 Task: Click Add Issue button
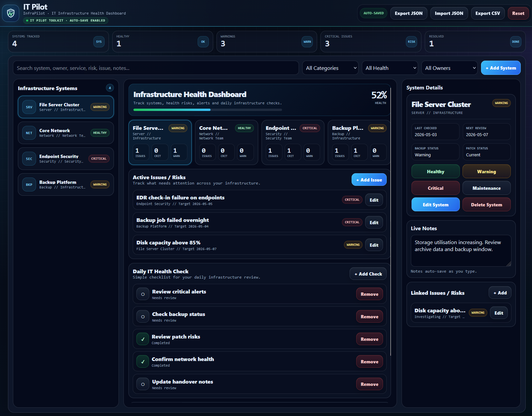(369, 180)
